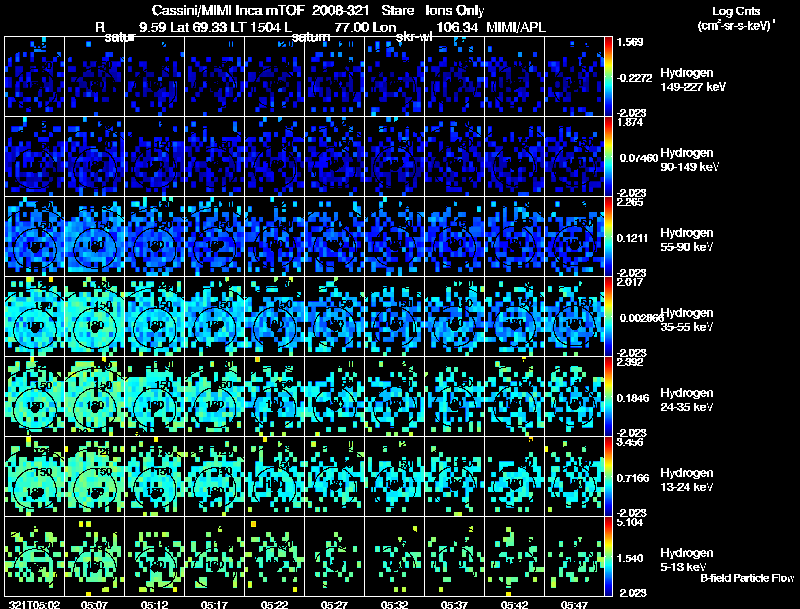Click the 'skr-wl' header annotation
The width and height of the screenshot is (800, 609).
[x=414, y=37]
